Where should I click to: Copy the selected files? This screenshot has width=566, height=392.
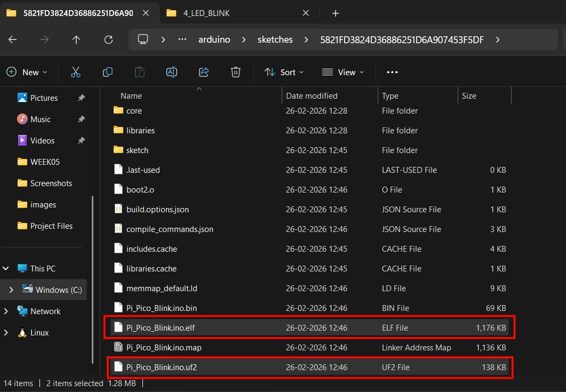(107, 72)
